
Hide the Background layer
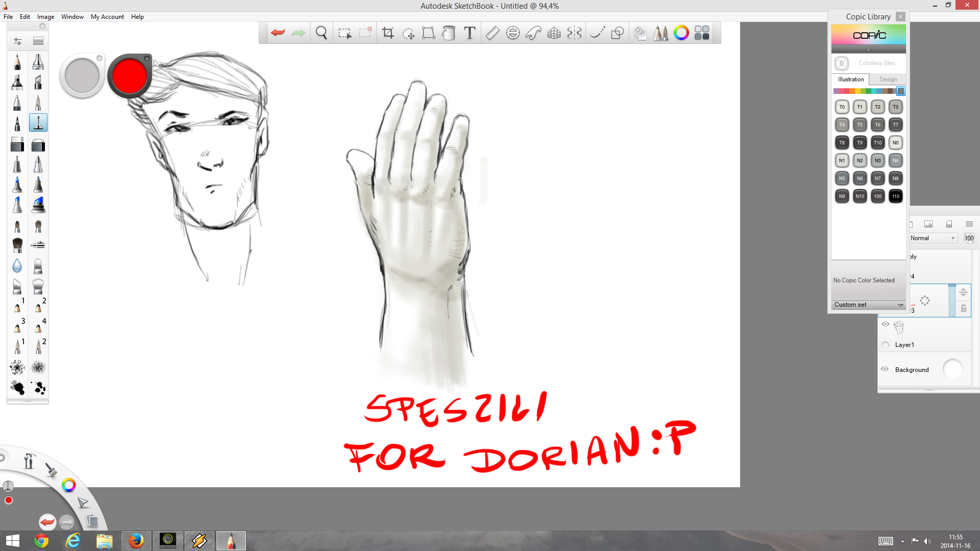pos(885,369)
